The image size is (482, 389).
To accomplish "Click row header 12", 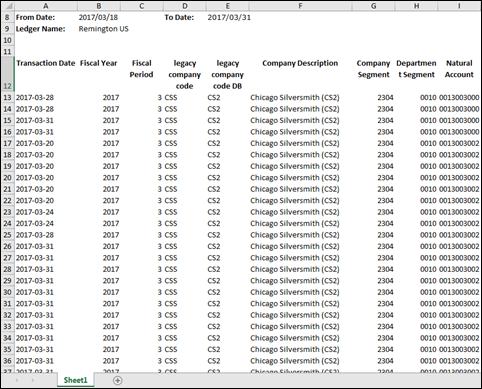I will pos(7,74).
